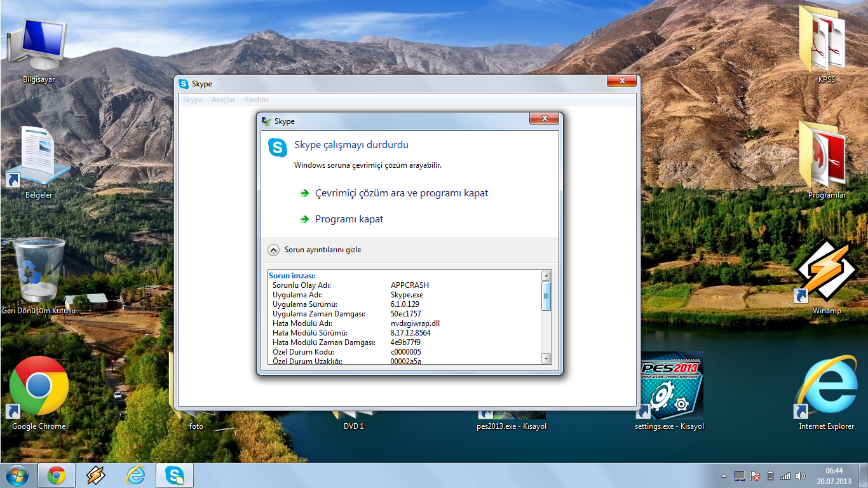This screenshot has width=868, height=488.
Task: Click the Hata Modülü Adı label
Action: [x=302, y=323]
